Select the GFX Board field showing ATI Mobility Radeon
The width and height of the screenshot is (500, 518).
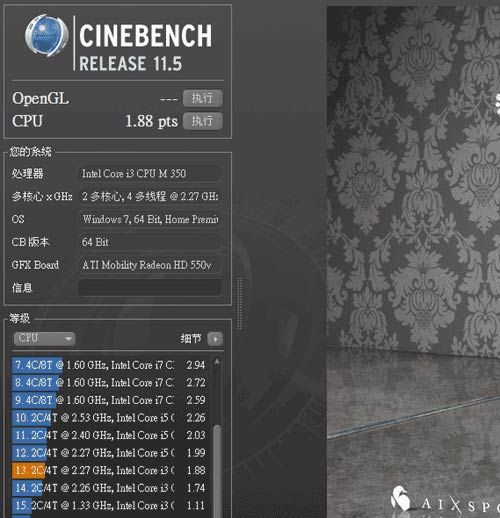150,265
